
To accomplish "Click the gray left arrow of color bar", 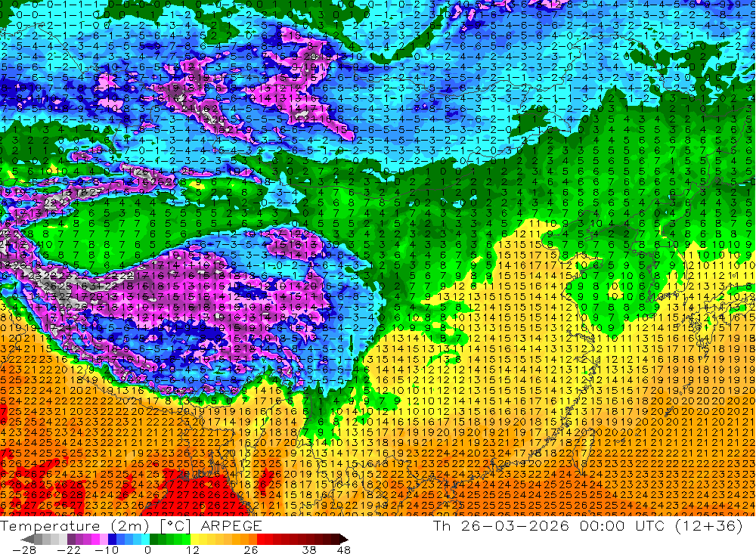I will tap(27, 540).
